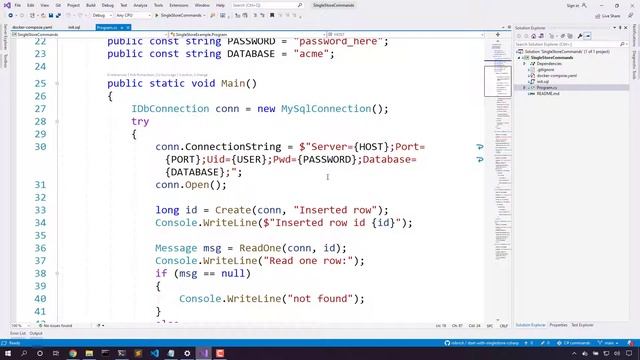
Task: Click the Home icon in Solution Explorer toolbar
Action: pyautogui.click(x=533, y=36)
